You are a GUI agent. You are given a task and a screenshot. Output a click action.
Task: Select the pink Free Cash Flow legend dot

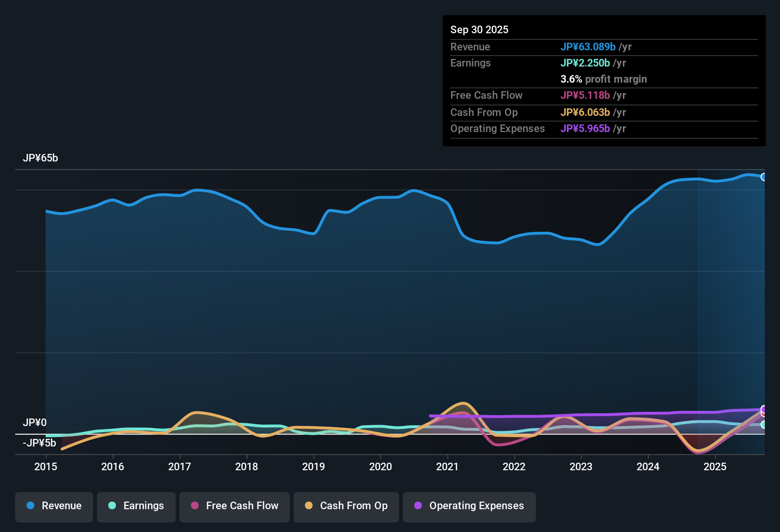pos(194,506)
